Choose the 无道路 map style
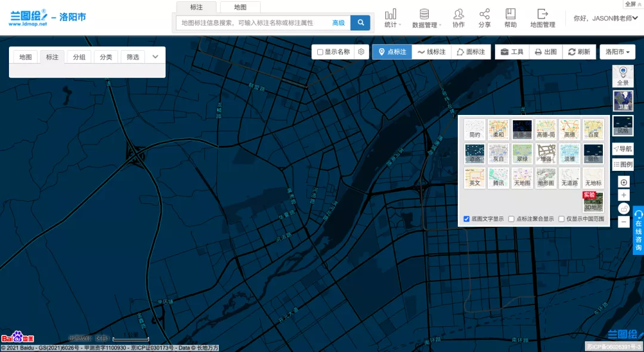 click(x=569, y=177)
